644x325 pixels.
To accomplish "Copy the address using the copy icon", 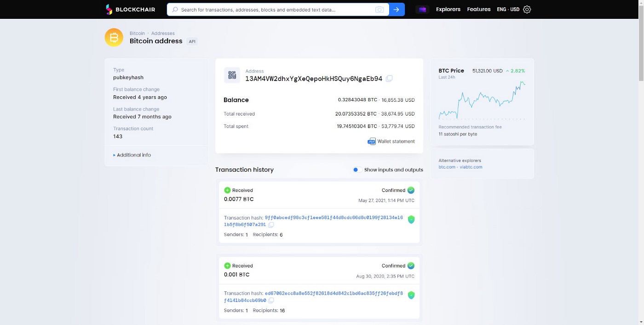I will [x=389, y=78].
